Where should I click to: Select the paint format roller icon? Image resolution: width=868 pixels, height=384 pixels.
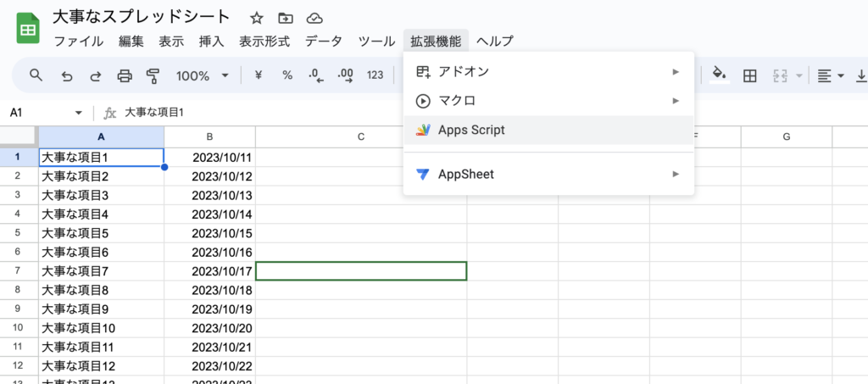[153, 75]
